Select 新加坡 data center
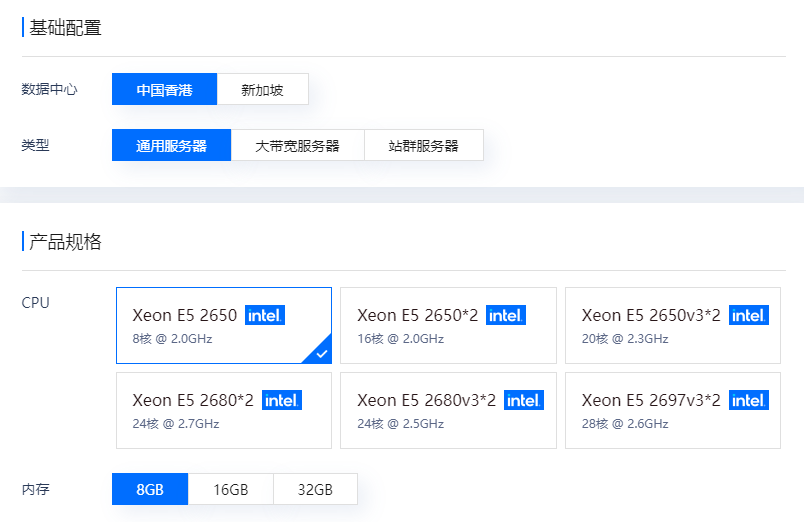Viewport: 804px width, 522px height. coord(263,89)
